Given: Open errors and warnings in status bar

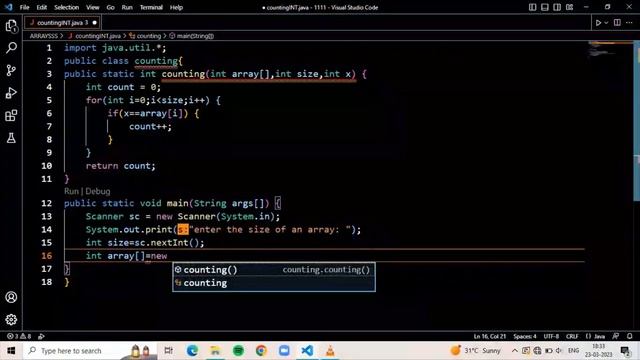Looking at the screenshot, I should tap(19, 336).
